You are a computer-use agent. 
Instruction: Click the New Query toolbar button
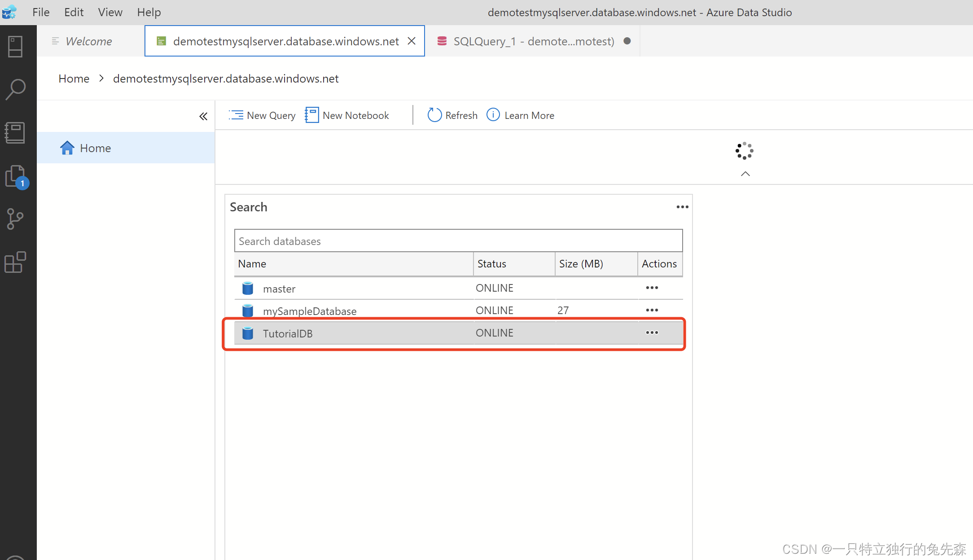pyautogui.click(x=262, y=115)
